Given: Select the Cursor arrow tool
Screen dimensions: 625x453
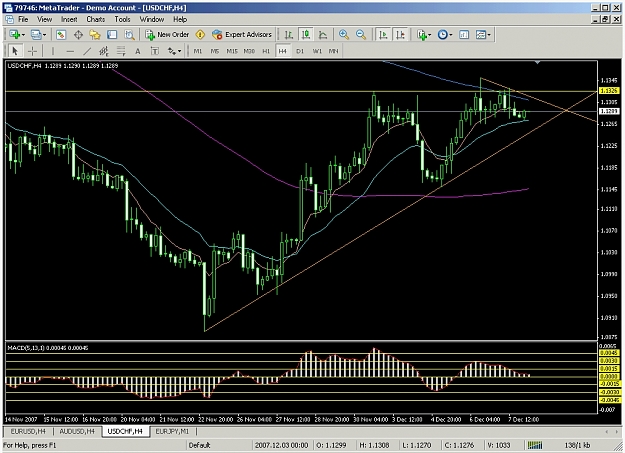Looking at the screenshot, I should coord(15,51).
